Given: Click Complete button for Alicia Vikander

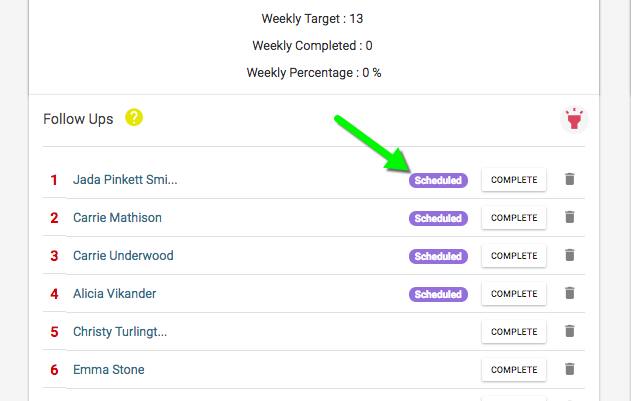Looking at the screenshot, I should [514, 294].
